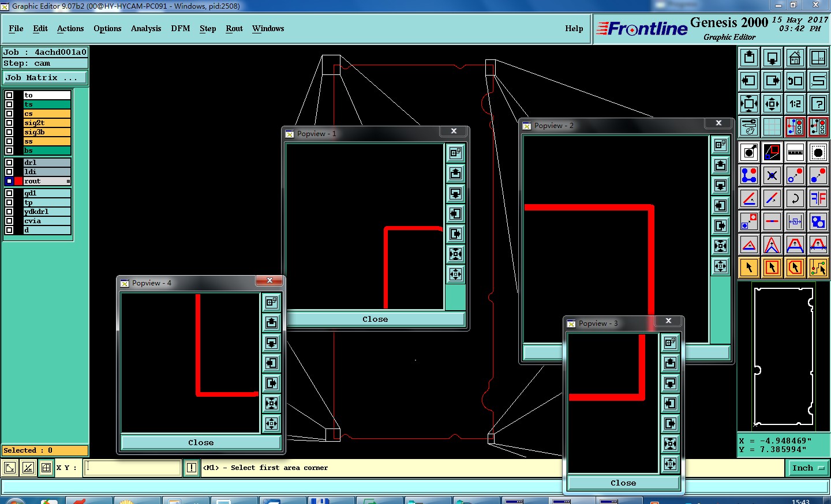Screen dimensions: 831x504
Task: Open the Analysis menu
Action: pyautogui.click(x=146, y=28)
